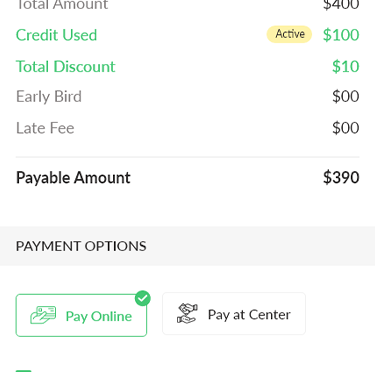Click the Total Amount label
This screenshot has height=372, width=375.
point(62,5)
